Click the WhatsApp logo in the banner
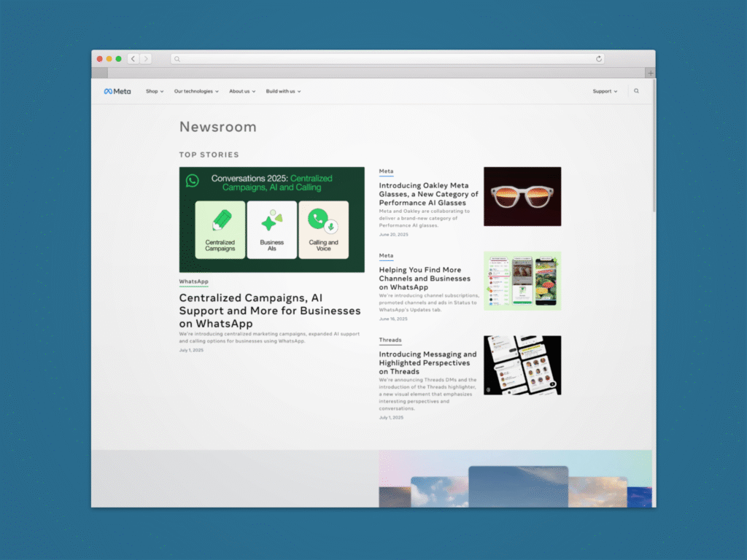 coord(193,181)
